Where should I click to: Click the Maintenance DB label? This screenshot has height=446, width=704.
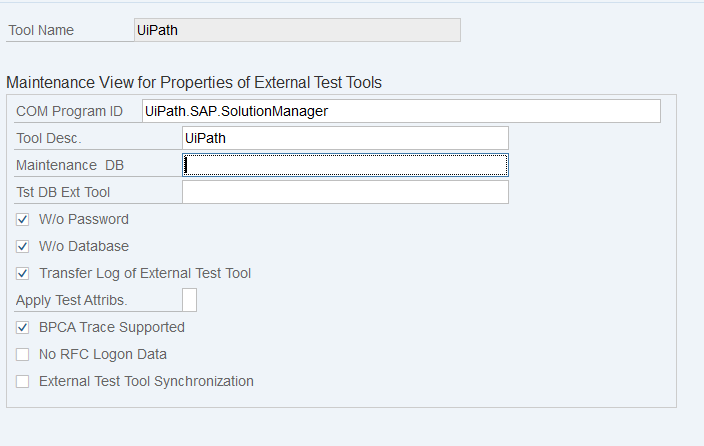tap(69, 165)
